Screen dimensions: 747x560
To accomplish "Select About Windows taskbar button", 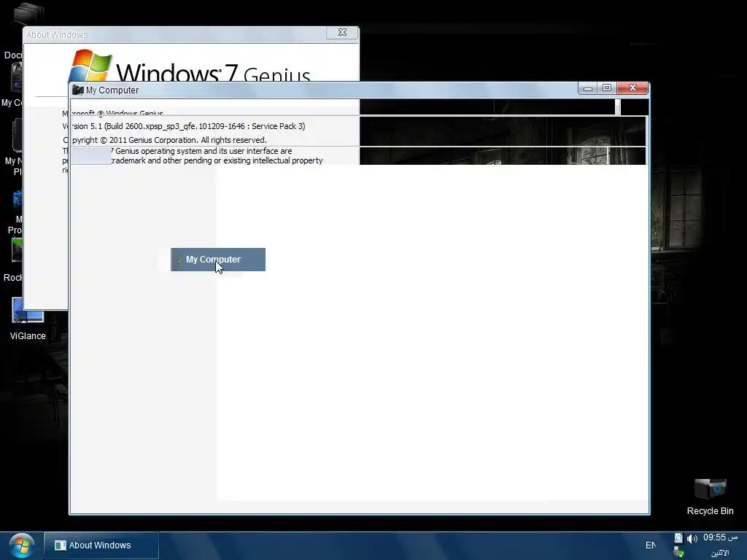I will coord(101,545).
